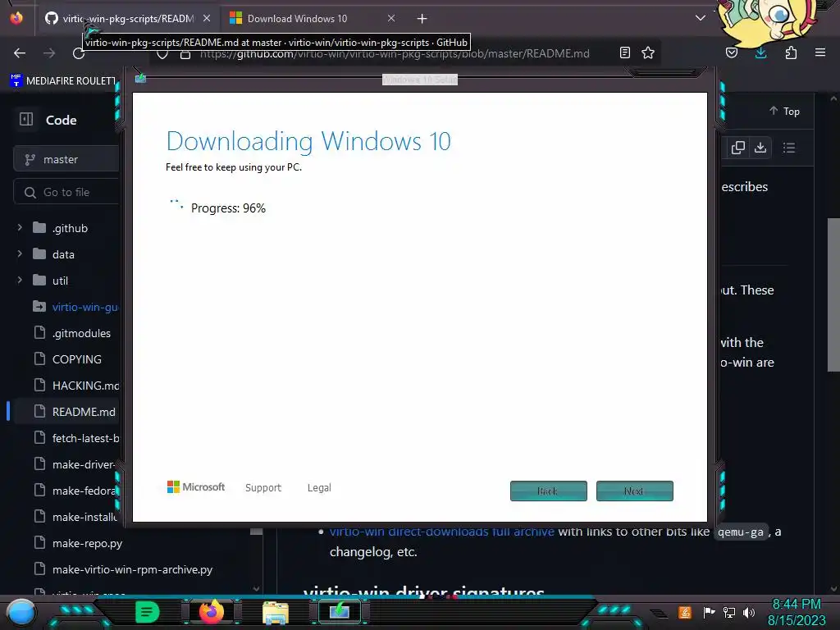Open the MEDIAFIRE ROULETTE bookmark
This screenshot has height=630, width=840.
pyautogui.click(x=62, y=81)
